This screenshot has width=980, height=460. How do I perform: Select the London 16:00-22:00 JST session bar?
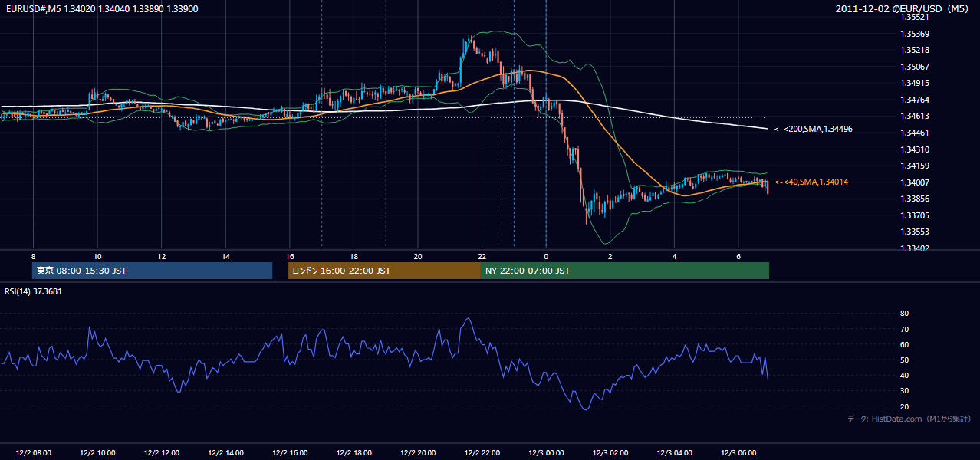pos(384,271)
